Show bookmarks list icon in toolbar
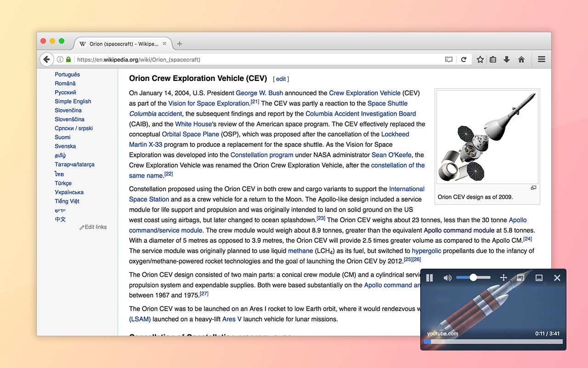 493,59
